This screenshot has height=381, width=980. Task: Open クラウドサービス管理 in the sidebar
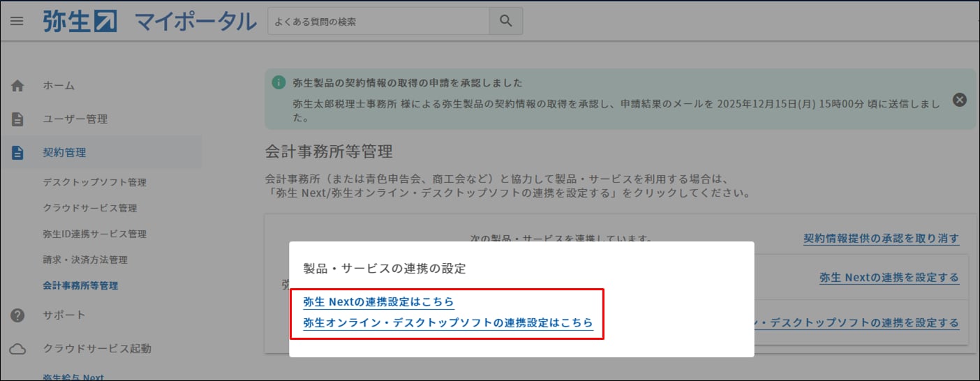(x=89, y=209)
